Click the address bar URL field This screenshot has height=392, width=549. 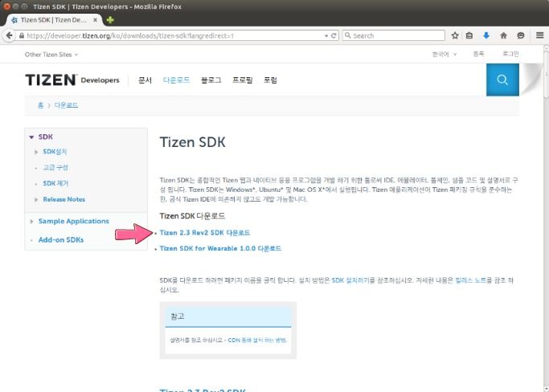pos(174,35)
